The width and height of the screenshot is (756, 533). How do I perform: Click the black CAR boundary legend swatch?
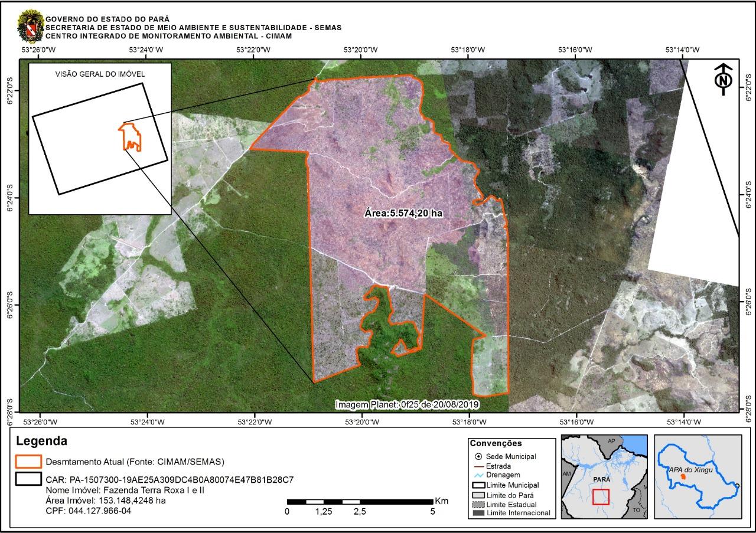28,479
